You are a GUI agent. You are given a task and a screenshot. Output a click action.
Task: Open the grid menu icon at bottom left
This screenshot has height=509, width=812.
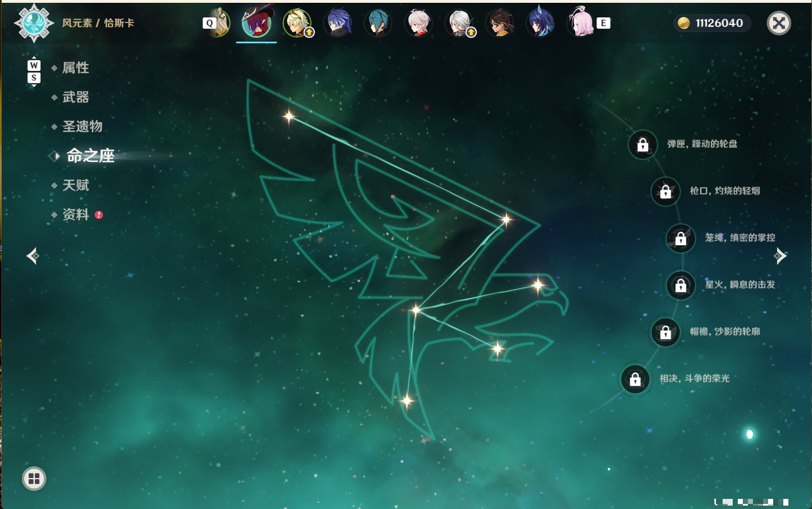click(x=34, y=479)
